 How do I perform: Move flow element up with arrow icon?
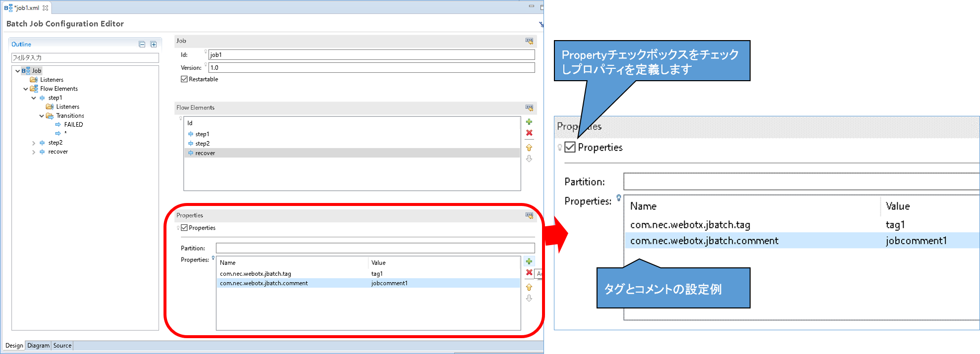coord(529,148)
